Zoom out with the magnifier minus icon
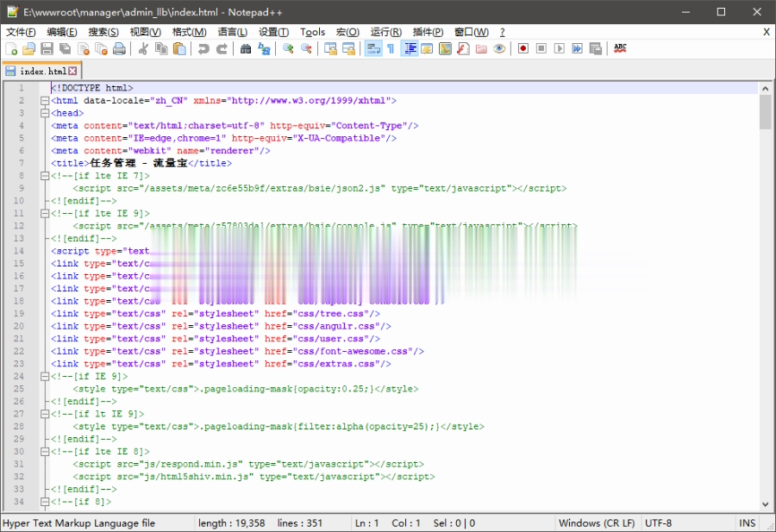Screen dimensions: 776x532 coord(306,48)
